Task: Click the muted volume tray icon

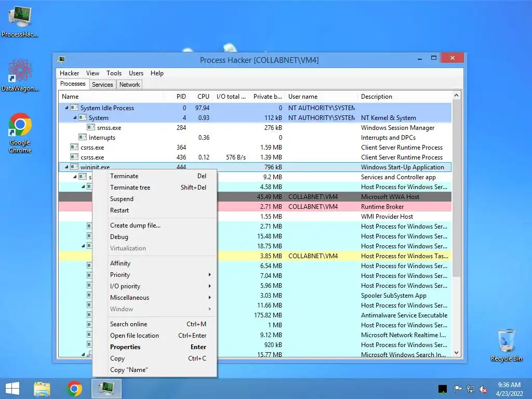Action: [x=483, y=389]
